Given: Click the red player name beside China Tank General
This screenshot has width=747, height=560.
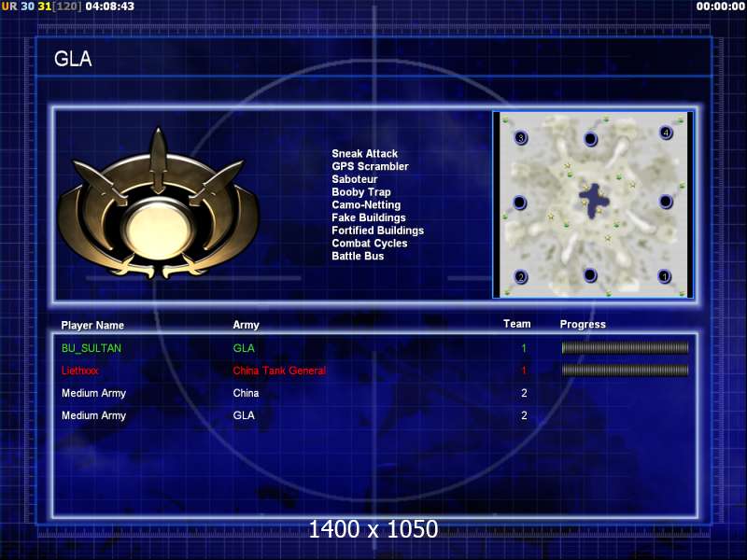Looking at the screenshot, I should pyautogui.click(x=80, y=371).
